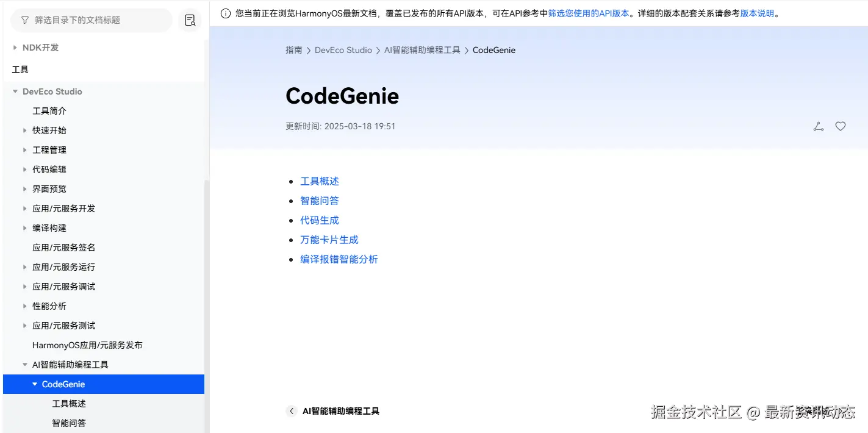This screenshot has width=868, height=433.
Task: Click the favorite heart icon on CodeGenie page
Action: 840,126
